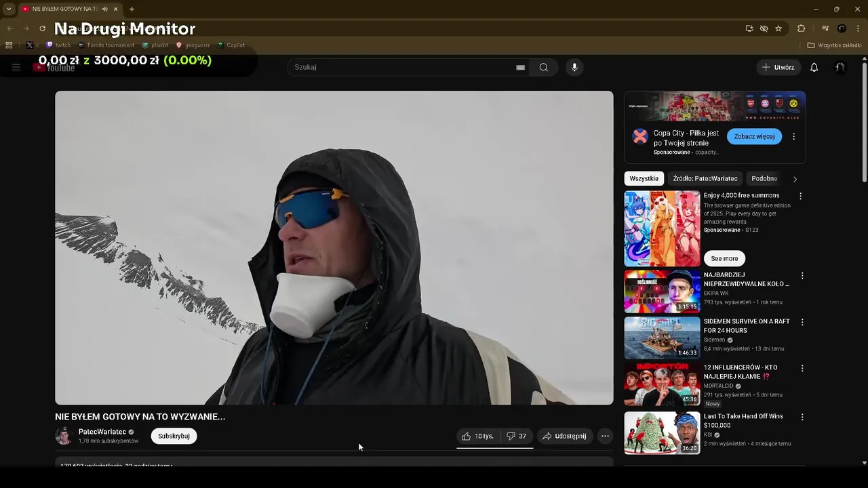Click See more on summons ad
The width and height of the screenshot is (868, 488).
pos(724,258)
